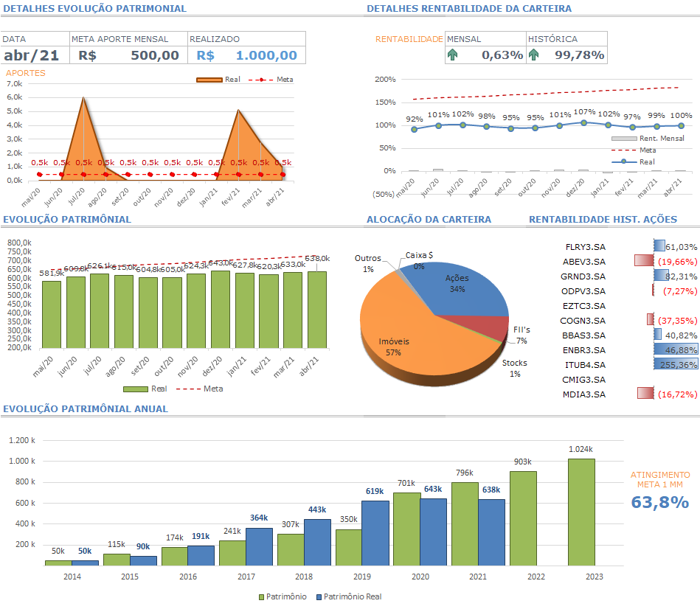This screenshot has height=609, width=700.
Task: Click the orange APORTES chart title
Action: tap(25, 73)
